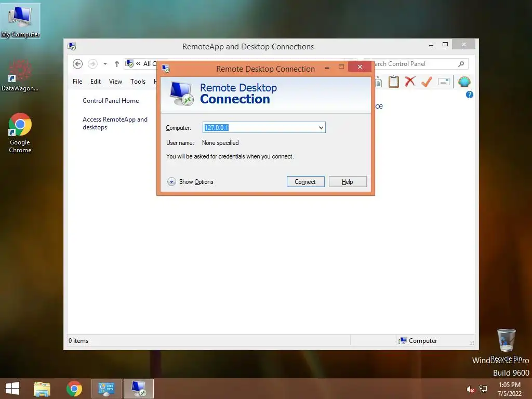Open the View menu
532x399 pixels.
pos(115,82)
